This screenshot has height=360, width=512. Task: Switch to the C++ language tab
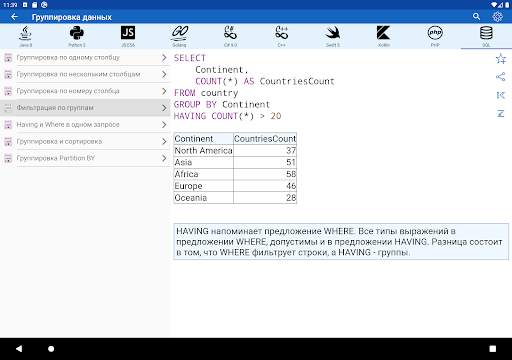click(x=282, y=36)
